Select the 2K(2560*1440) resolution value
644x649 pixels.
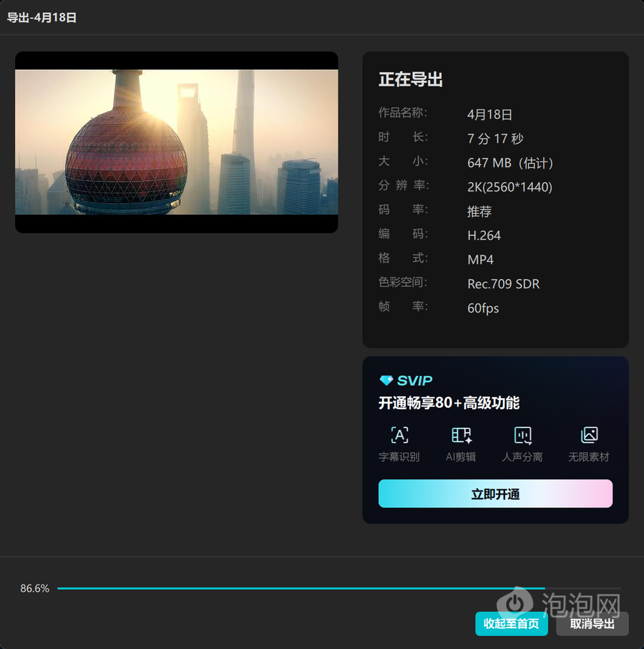pos(509,187)
